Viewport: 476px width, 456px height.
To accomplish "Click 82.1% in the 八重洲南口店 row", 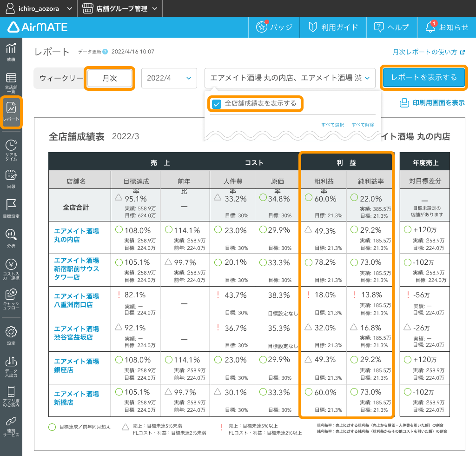I will 135,295.
